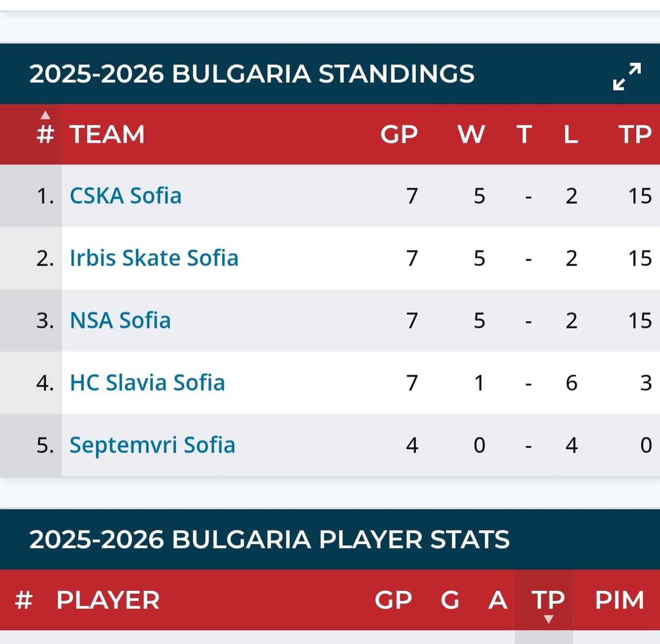Sort standings by T ties column
This screenshot has height=644, width=660.
tap(524, 134)
